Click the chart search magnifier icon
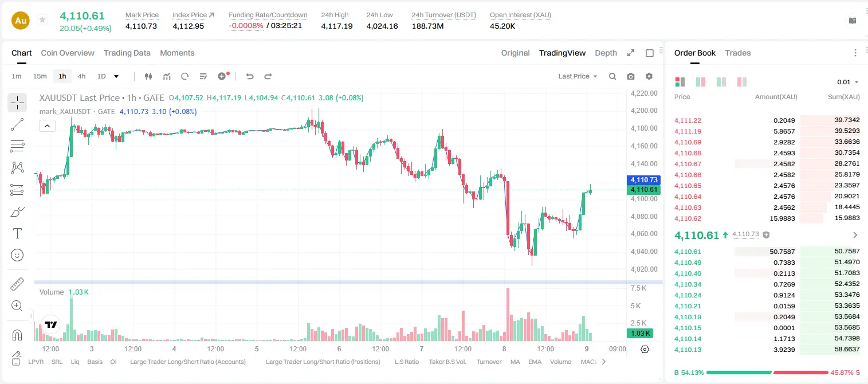868x384 pixels. coord(612,76)
